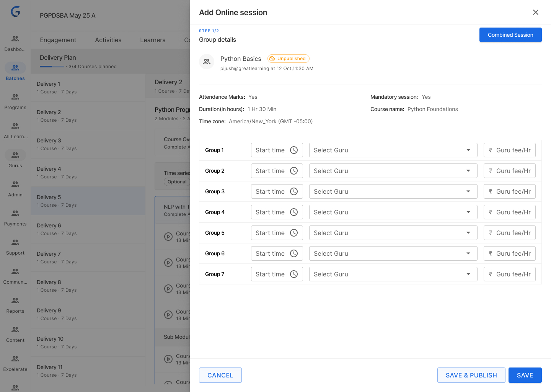Click the Optional tag under Time series
This screenshot has width=551, height=392.
tap(177, 182)
